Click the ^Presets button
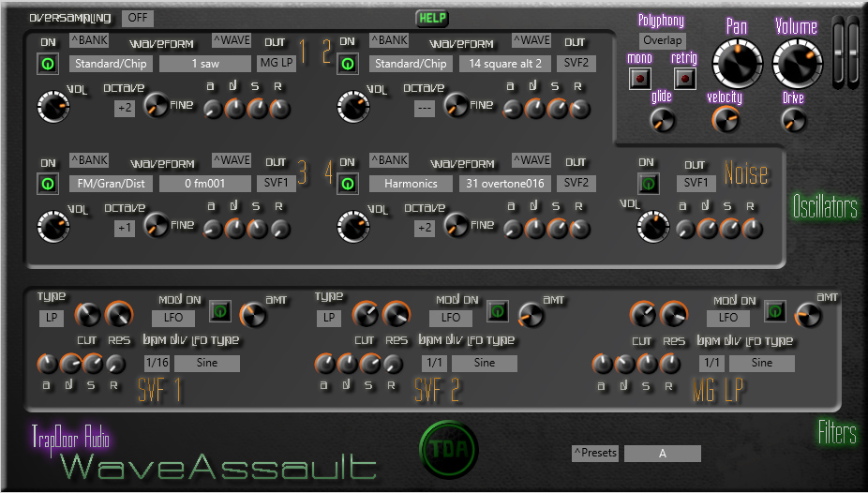Image resolution: width=868 pixels, height=493 pixels. pos(595,453)
